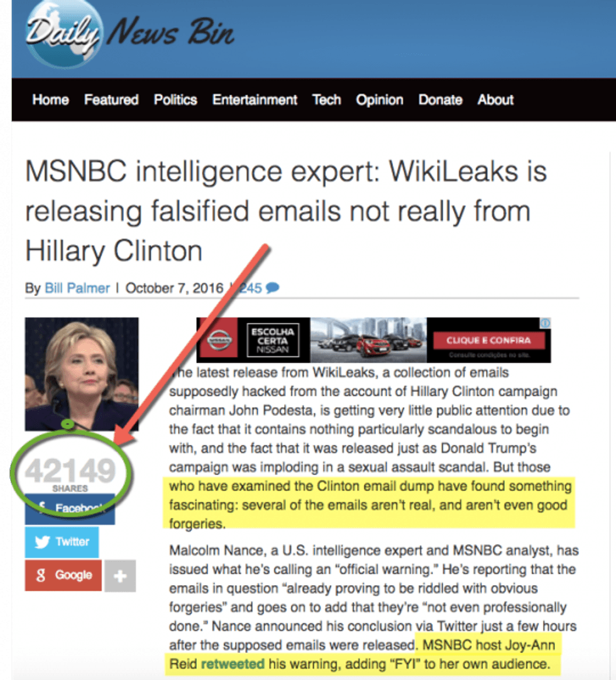Click the Donate menu item

point(440,100)
